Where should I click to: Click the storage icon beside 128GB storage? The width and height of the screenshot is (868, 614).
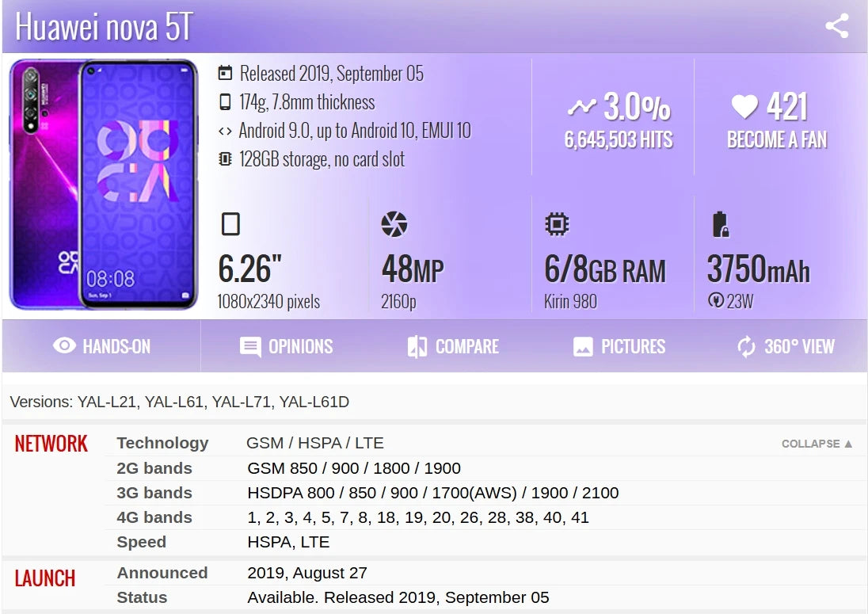(x=226, y=158)
